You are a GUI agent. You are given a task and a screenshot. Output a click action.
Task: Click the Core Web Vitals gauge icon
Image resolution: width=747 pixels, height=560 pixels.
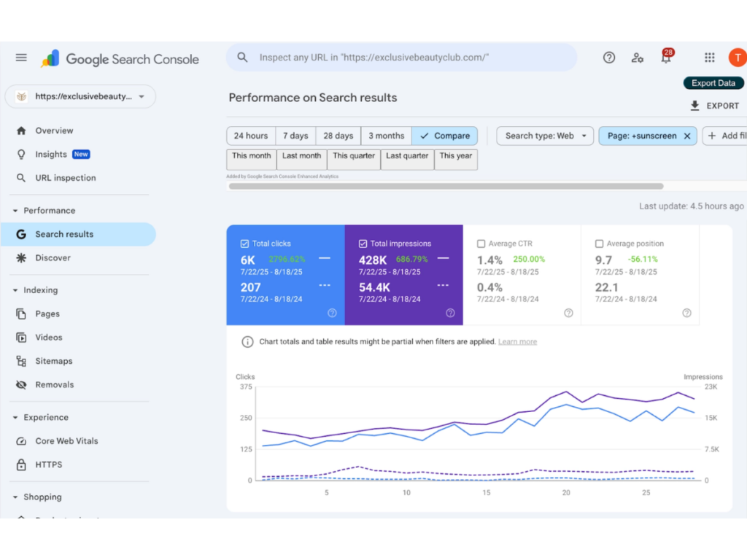21,441
